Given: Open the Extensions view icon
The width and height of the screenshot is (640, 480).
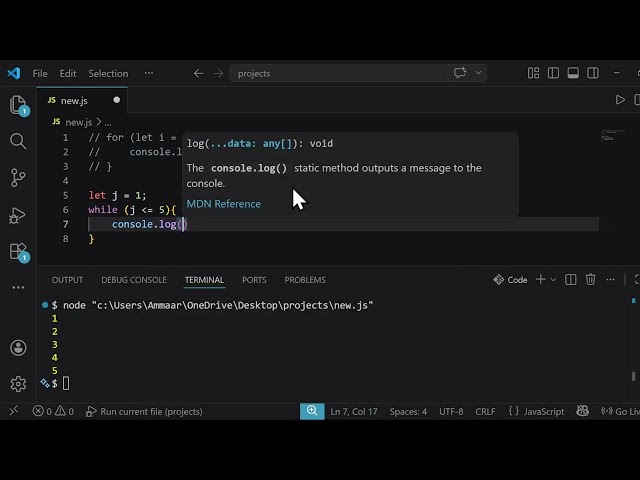Looking at the screenshot, I should 19,252.
